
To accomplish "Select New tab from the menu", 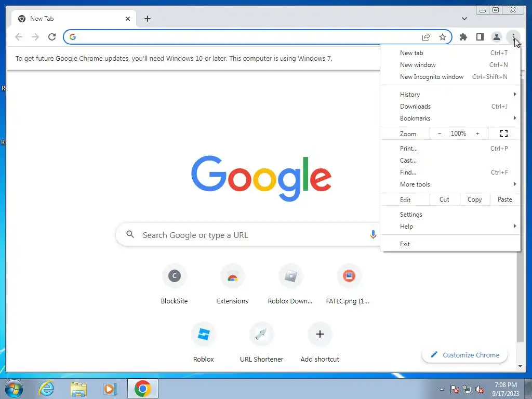I will (x=450, y=52).
